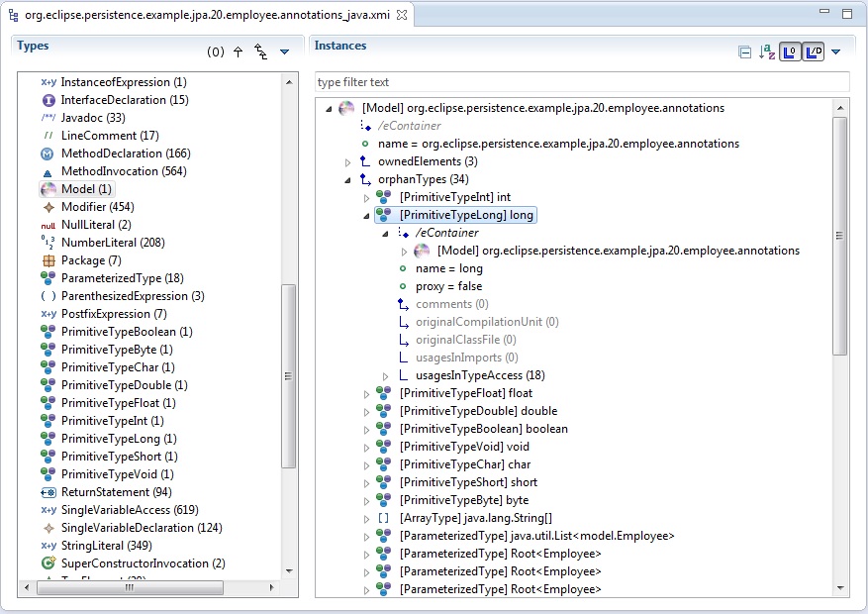Click the ArrayType brackets icon in Instances
The image size is (868, 614).
[384, 518]
